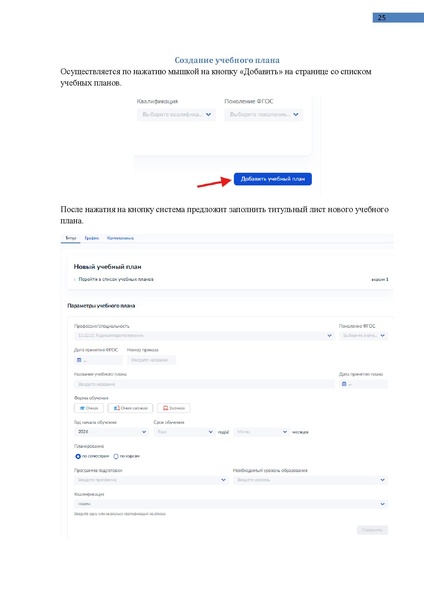Click the calendar icon in «Дата принятия плана»
This screenshot has height=600, width=424.
click(x=344, y=384)
